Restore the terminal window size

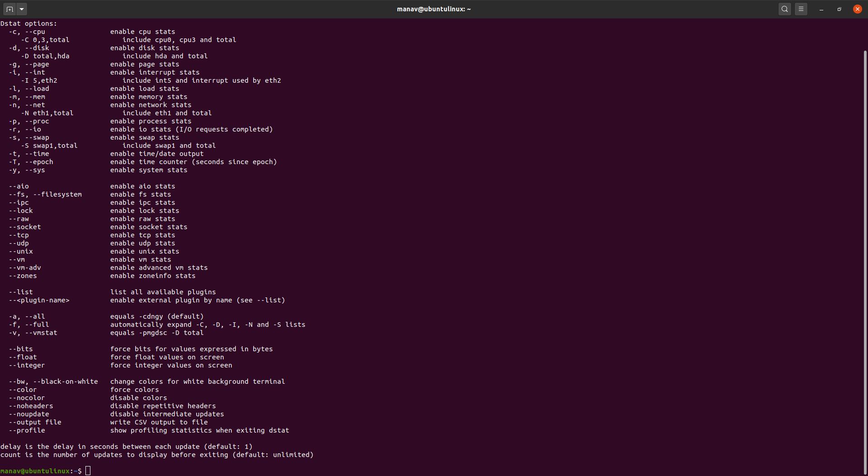840,9
